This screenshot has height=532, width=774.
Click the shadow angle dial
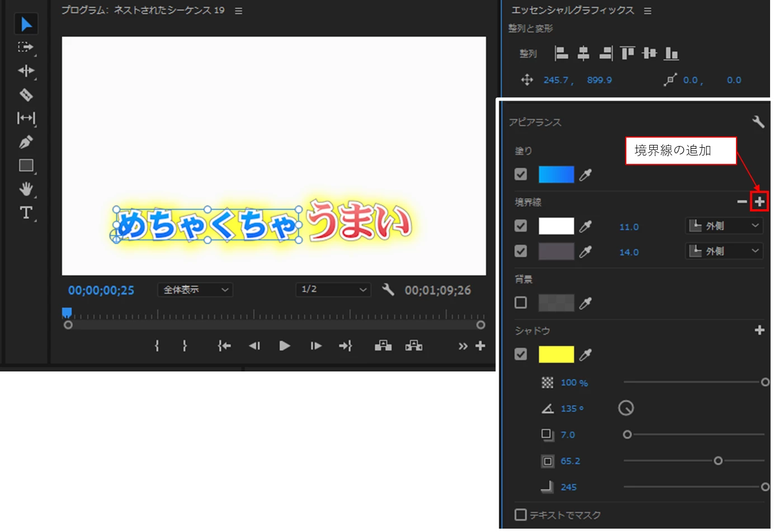[x=626, y=408]
